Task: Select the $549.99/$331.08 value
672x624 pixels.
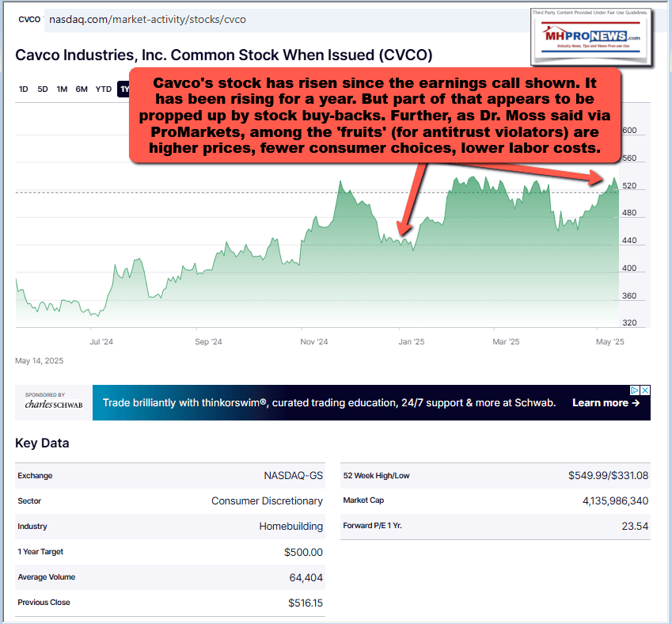Action: pos(608,476)
